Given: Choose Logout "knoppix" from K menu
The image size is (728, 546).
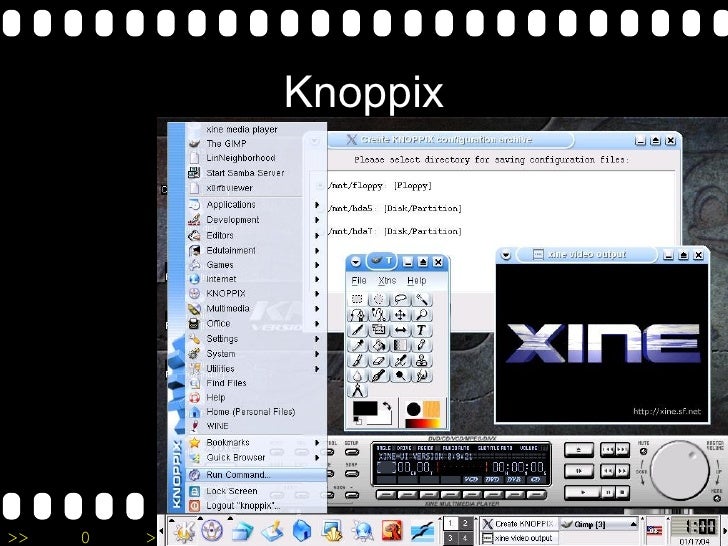Looking at the screenshot, I should (256, 506).
